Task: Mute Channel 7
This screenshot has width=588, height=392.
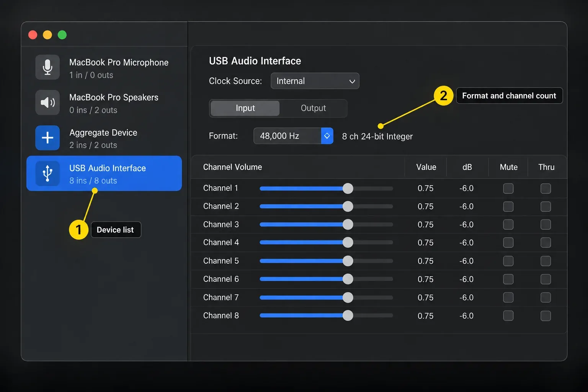Action: (508, 297)
